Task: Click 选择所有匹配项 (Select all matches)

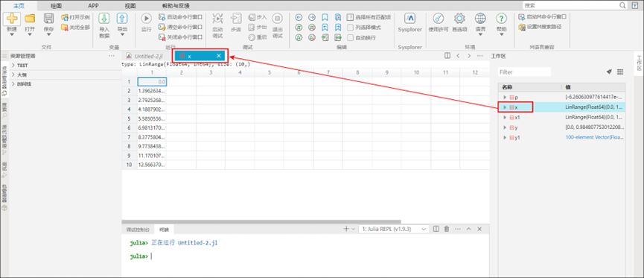Action: point(369,17)
